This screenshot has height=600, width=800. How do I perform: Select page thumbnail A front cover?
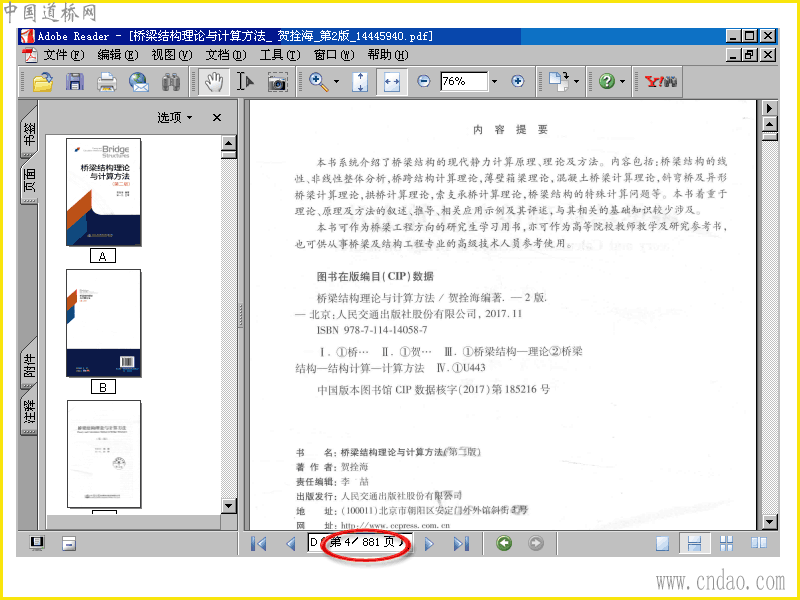point(104,192)
